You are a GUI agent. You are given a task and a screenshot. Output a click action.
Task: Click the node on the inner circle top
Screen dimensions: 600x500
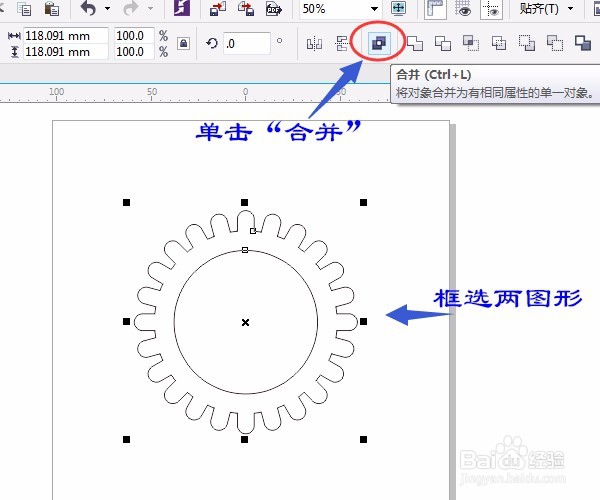click(245, 250)
